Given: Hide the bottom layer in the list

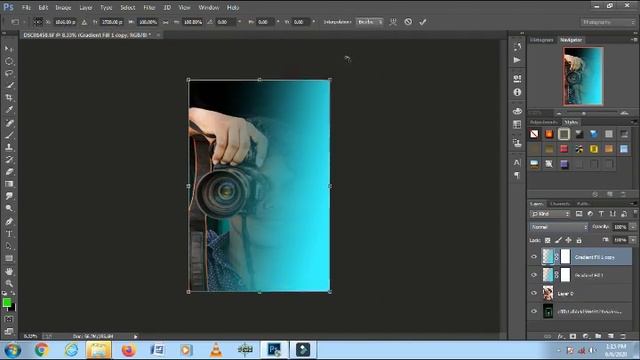Looking at the screenshot, I should [x=534, y=311].
